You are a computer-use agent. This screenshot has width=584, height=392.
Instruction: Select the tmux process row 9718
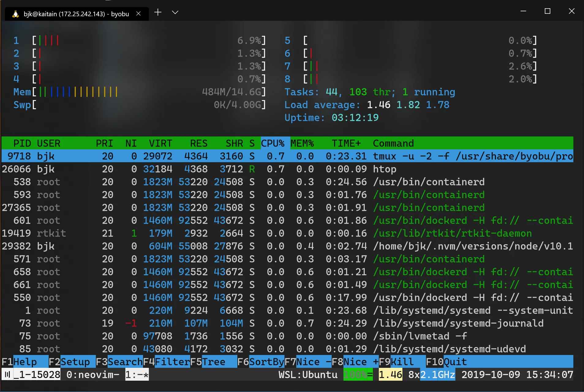coord(287,156)
